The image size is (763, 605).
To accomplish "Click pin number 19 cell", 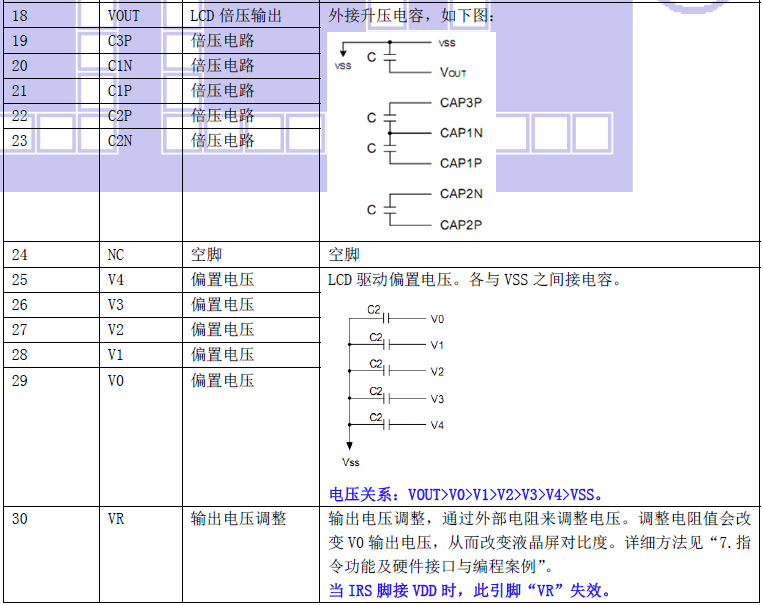I will point(51,40).
